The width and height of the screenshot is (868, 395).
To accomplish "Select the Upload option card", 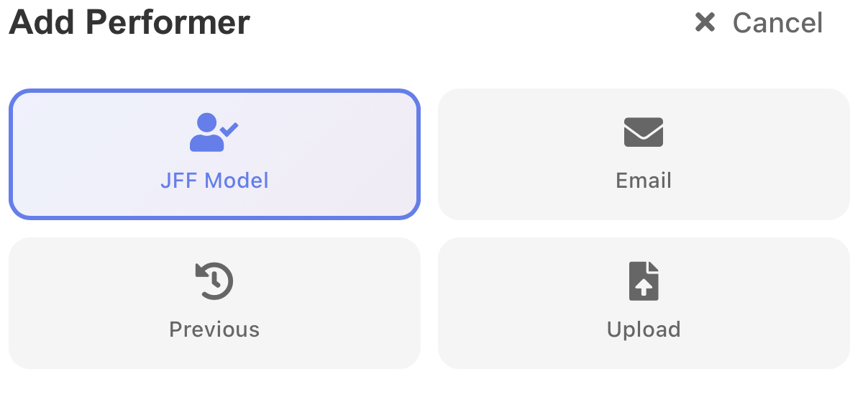I will 644,303.
